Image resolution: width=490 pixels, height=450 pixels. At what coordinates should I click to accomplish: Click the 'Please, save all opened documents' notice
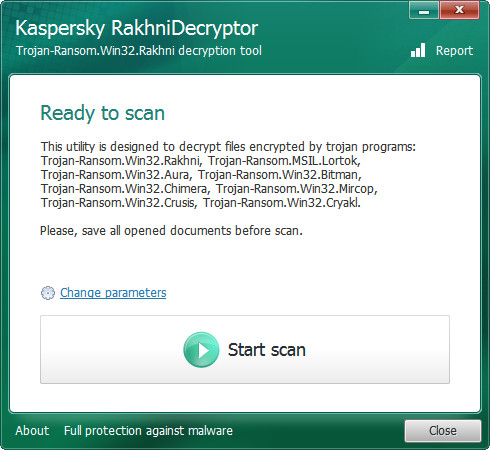click(x=171, y=231)
